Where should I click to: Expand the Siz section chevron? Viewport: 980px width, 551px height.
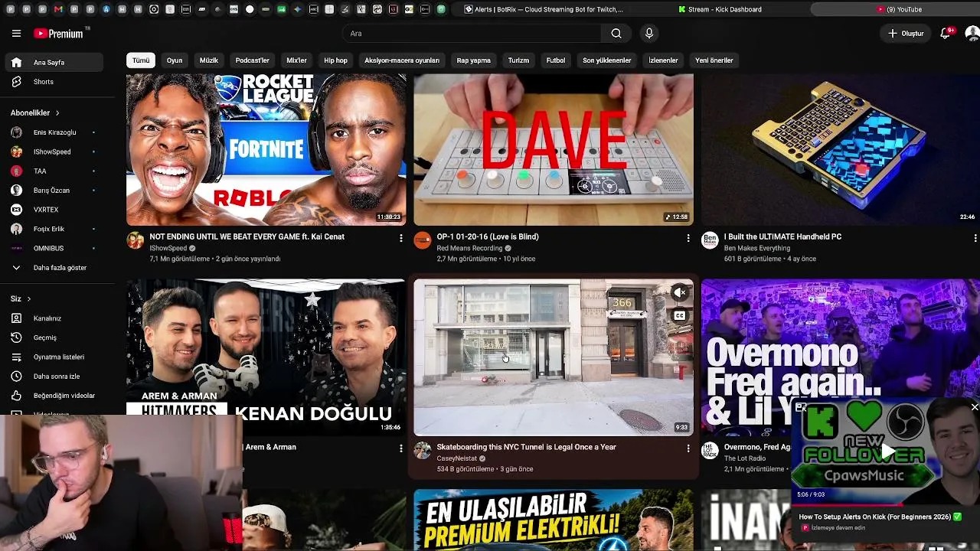click(29, 299)
